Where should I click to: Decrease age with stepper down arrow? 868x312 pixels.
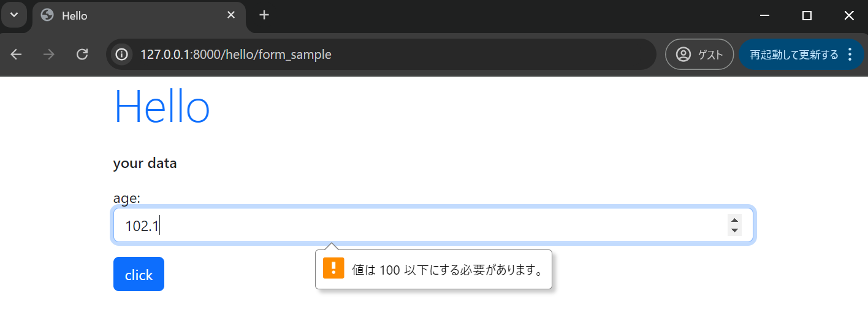click(x=734, y=231)
